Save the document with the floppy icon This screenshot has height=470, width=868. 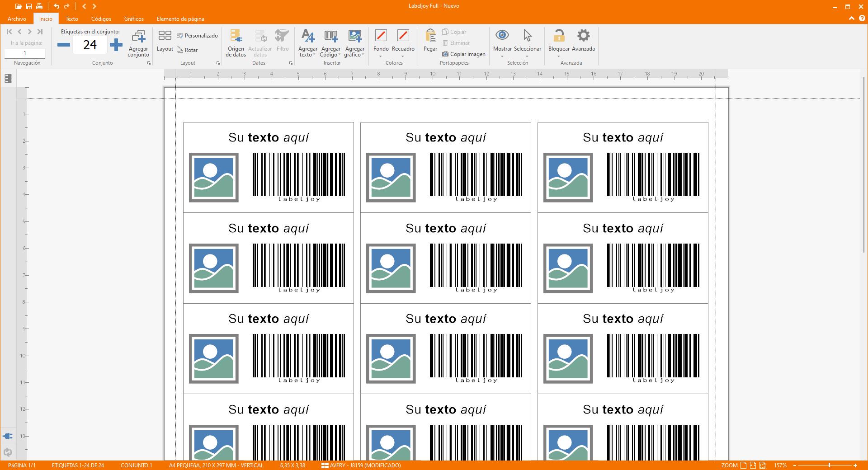tap(29, 6)
